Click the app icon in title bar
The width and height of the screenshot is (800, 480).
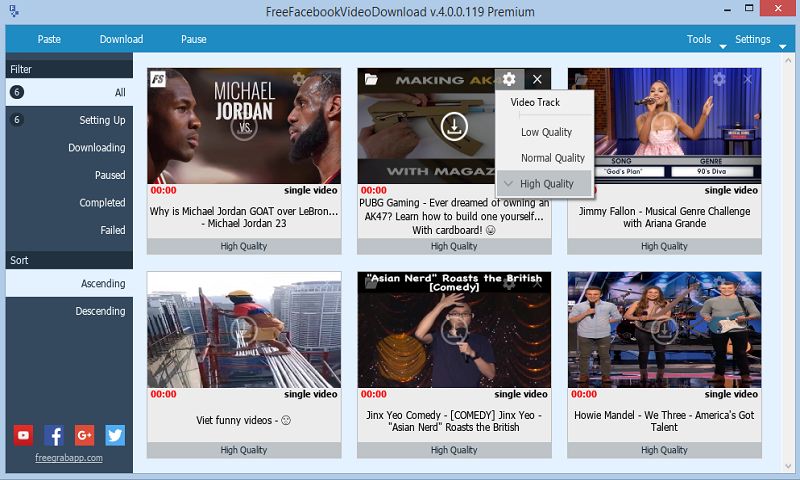(x=14, y=11)
